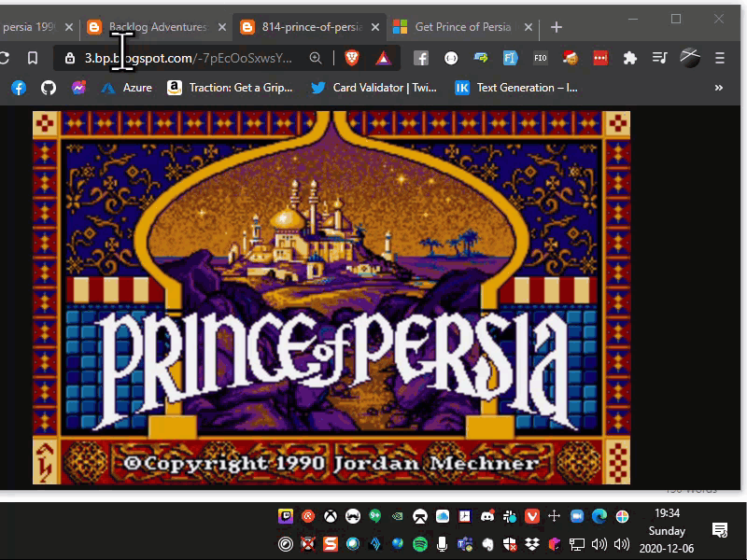
Task: Click the blue FI extension icon
Action: pyautogui.click(x=510, y=58)
